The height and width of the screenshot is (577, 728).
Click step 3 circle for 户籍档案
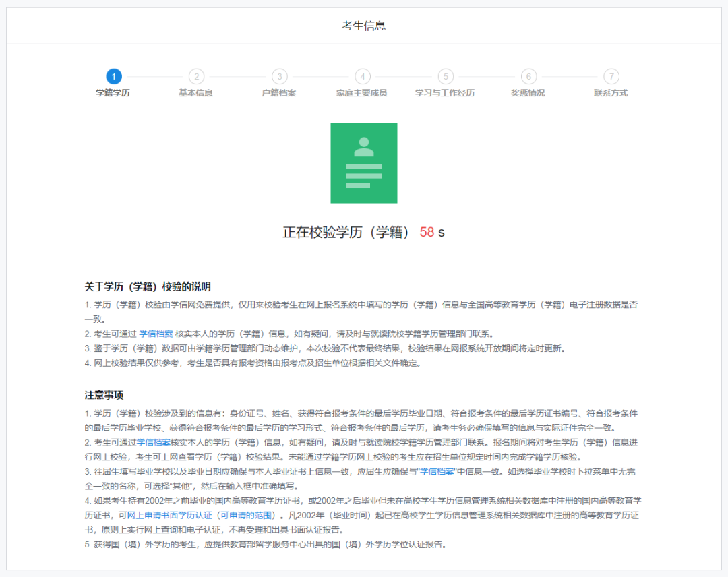[x=280, y=77]
